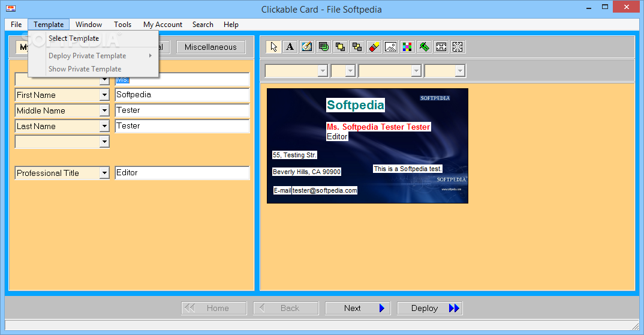This screenshot has width=644, height=335.
Task: Open the fourth formatting dropdown
Action: pyautogui.click(x=460, y=71)
